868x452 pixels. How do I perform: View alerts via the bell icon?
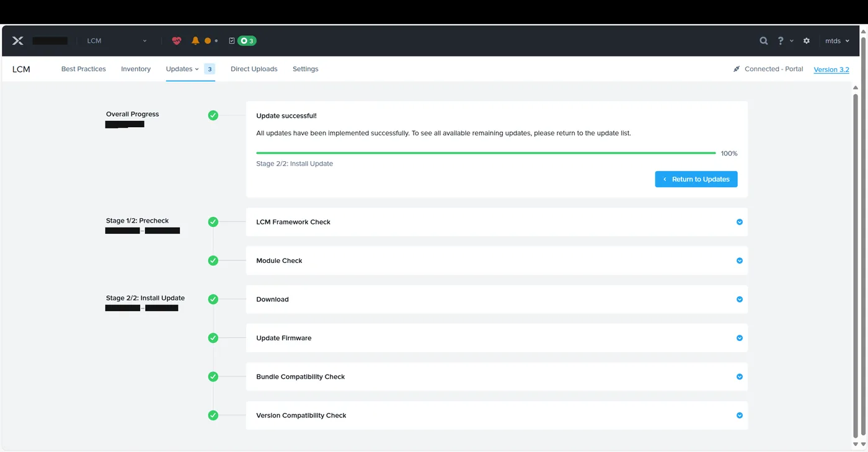tap(195, 41)
